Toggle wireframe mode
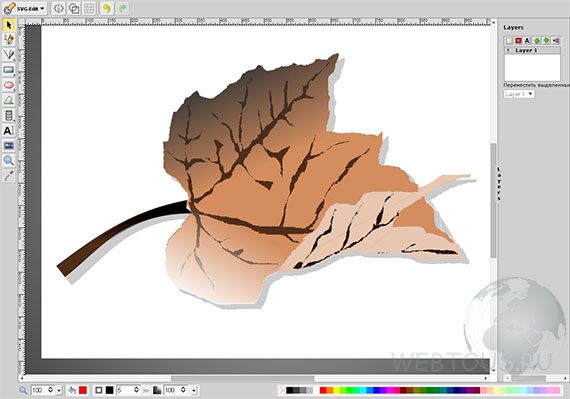The height and width of the screenshot is (399, 570). (x=74, y=8)
